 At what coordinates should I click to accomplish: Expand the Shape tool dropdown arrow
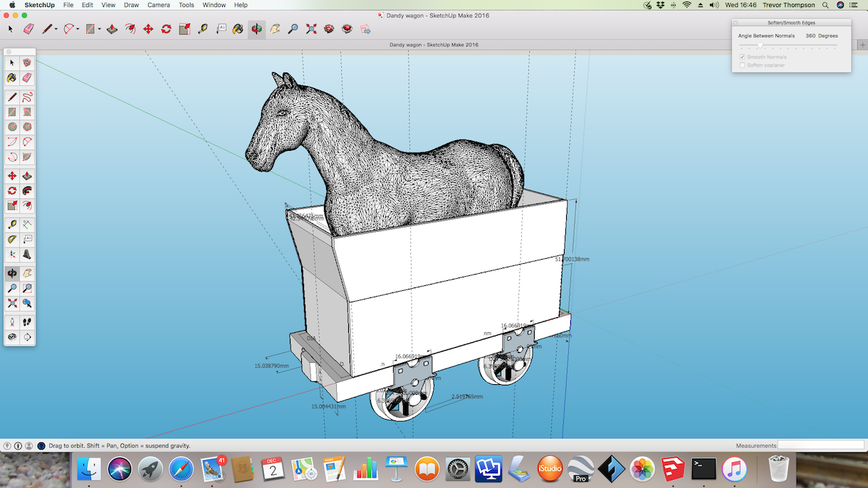[100, 29]
